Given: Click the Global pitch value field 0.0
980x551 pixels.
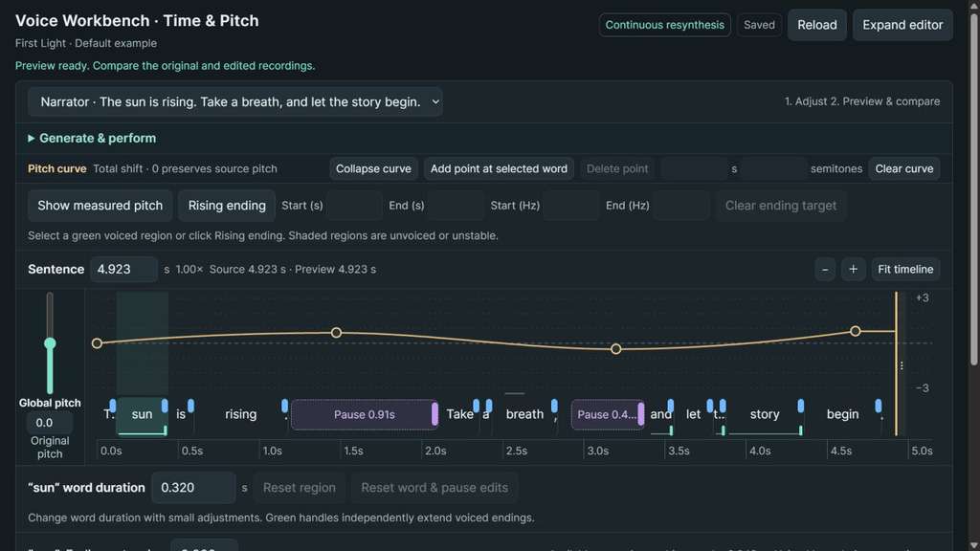Looking at the screenshot, I should click(x=50, y=423).
